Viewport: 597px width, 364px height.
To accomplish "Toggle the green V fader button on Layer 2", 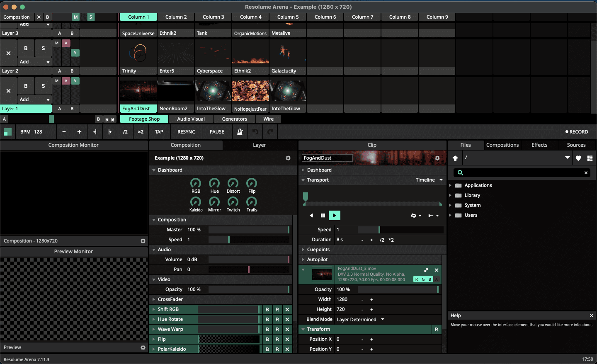I will [75, 53].
